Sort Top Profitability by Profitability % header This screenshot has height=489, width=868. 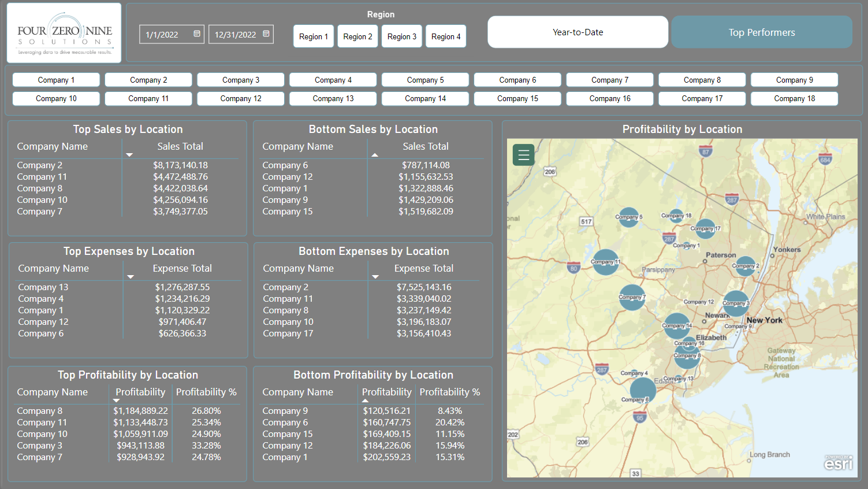click(206, 392)
